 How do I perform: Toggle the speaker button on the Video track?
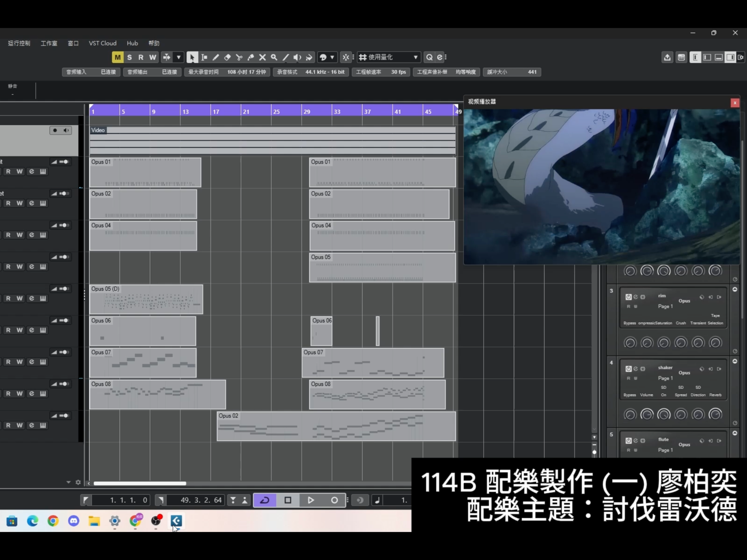pyautogui.click(x=66, y=130)
